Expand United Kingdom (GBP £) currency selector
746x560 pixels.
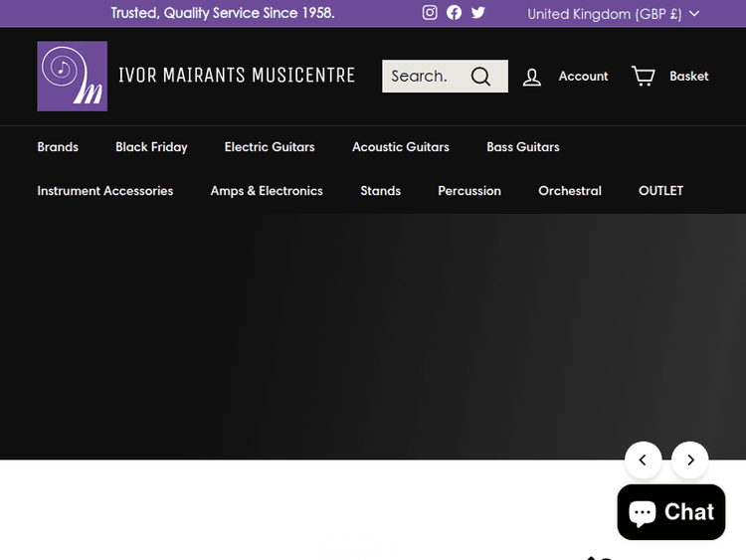[x=613, y=14]
